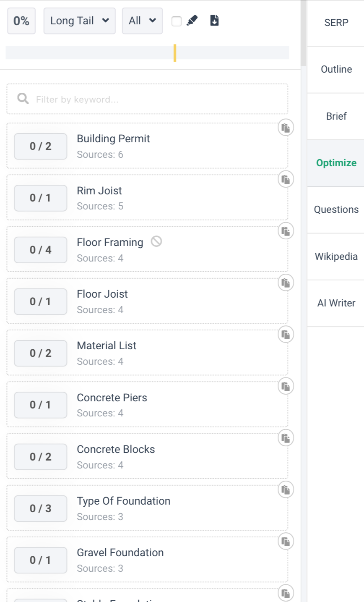This screenshot has height=602, width=364.
Task: Toggle the highlight checkbox
Action: (177, 21)
